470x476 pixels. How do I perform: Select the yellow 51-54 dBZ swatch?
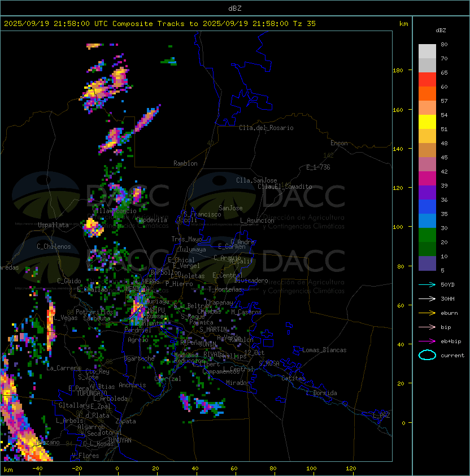tap(427, 122)
